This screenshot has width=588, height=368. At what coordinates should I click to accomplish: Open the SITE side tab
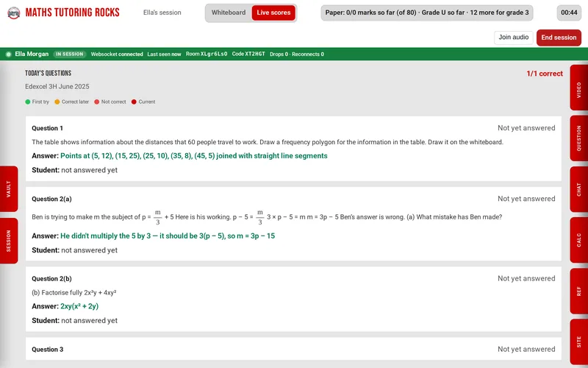pos(579,342)
